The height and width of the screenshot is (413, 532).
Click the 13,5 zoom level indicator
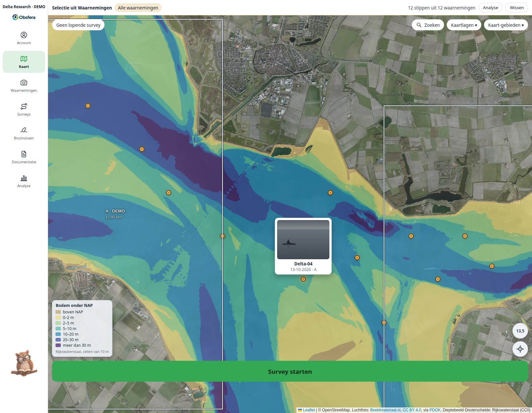click(x=520, y=331)
